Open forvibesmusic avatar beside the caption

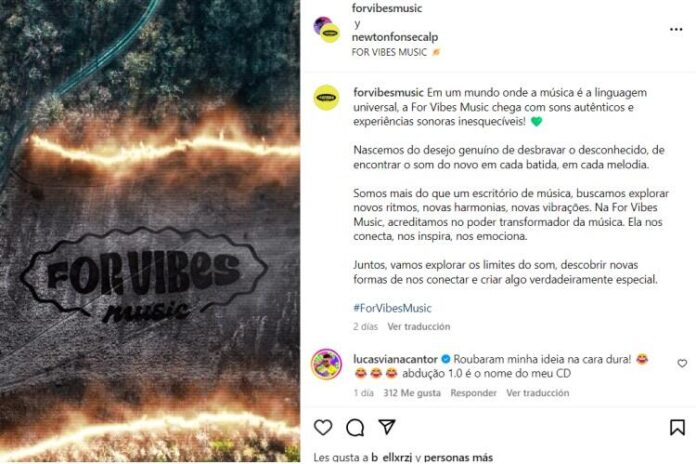coord(327,97)
